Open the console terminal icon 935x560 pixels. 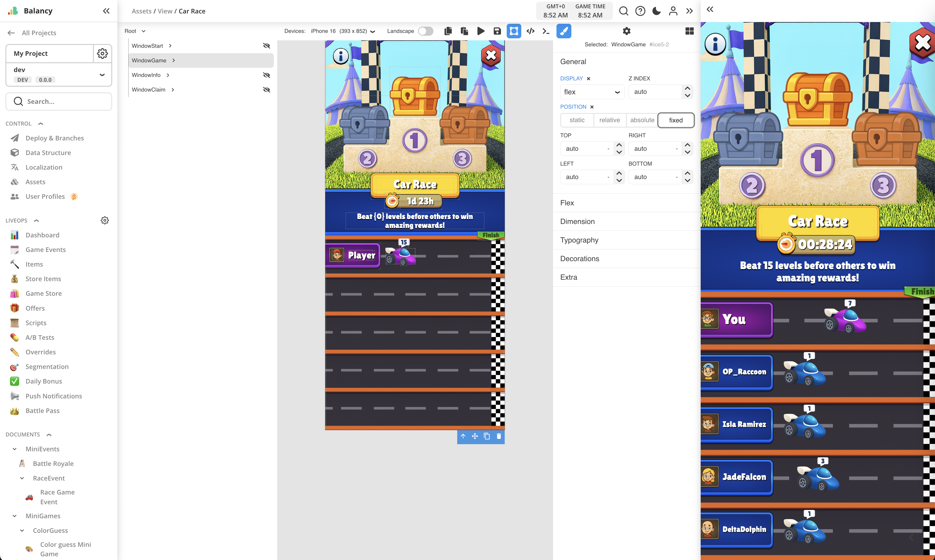point(546,31)
